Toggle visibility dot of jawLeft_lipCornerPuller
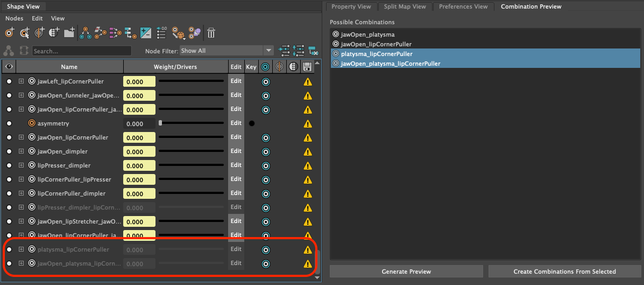644x285 pixels. [x=9, y=81]
